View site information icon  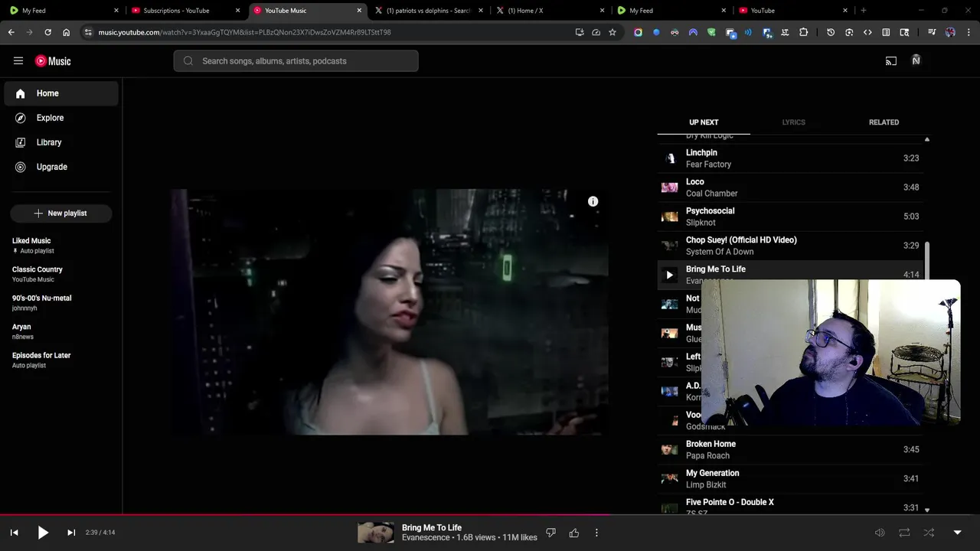(x=88, y=32)
